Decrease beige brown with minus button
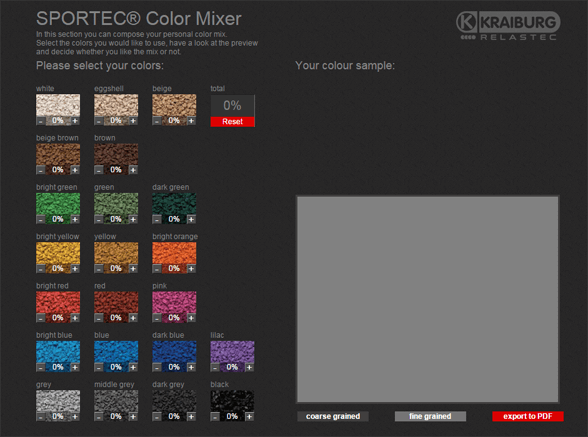Viewport: 588px width, 437px height. pos(40,170)
